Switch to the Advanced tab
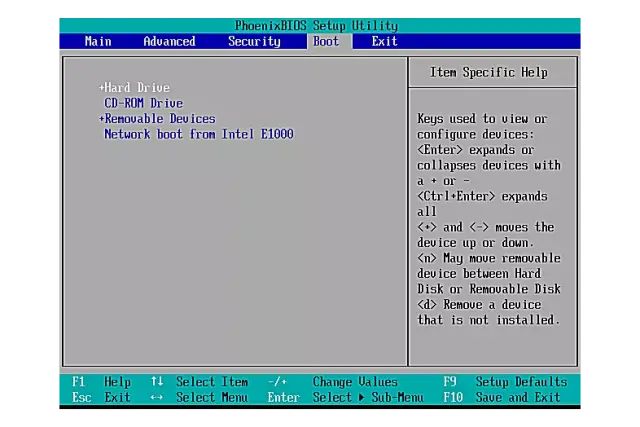This screenshot has height=427, width=640. point(169,41)
